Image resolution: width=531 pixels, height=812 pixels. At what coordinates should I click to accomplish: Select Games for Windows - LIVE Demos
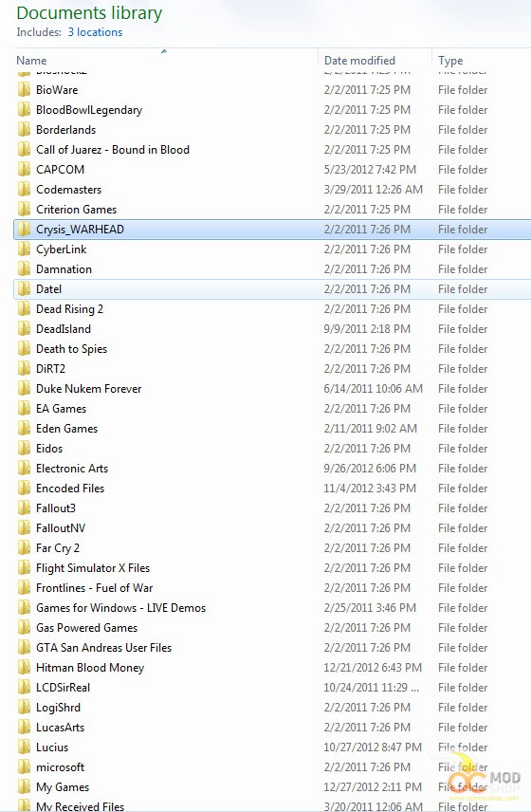tap(120, 608)
